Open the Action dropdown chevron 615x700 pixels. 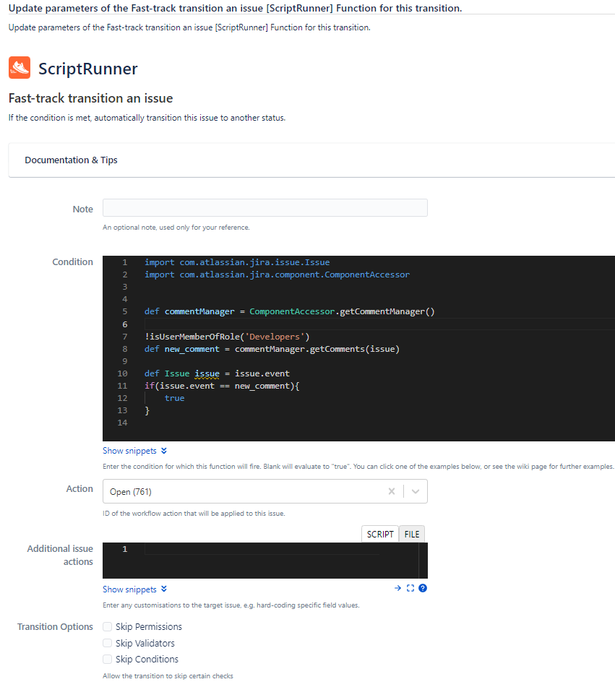coord(416,491)
